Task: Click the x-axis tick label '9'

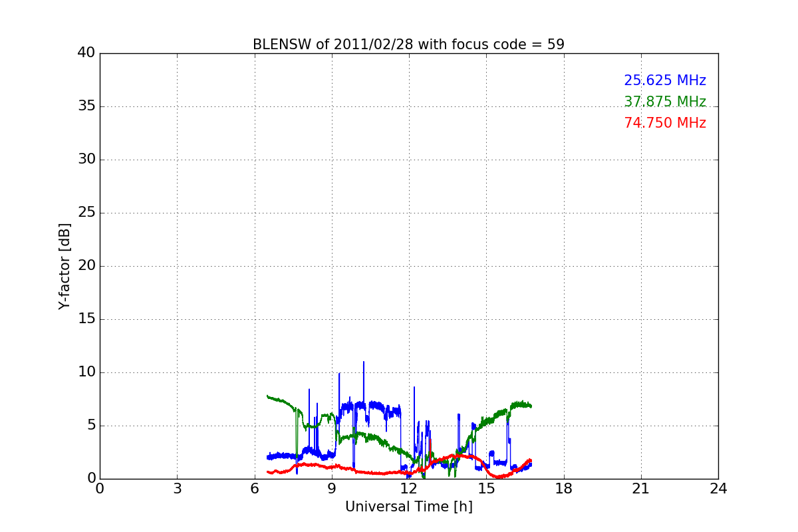Action: (x=332, y=489)
